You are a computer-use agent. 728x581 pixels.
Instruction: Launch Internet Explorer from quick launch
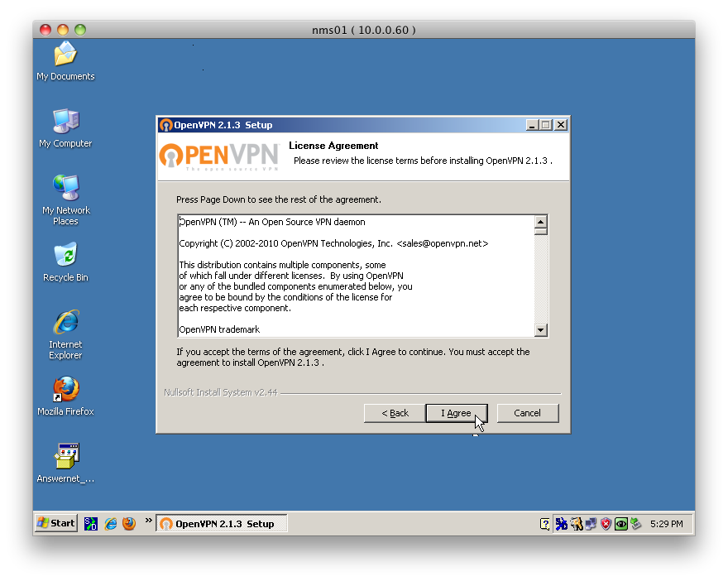111,524
